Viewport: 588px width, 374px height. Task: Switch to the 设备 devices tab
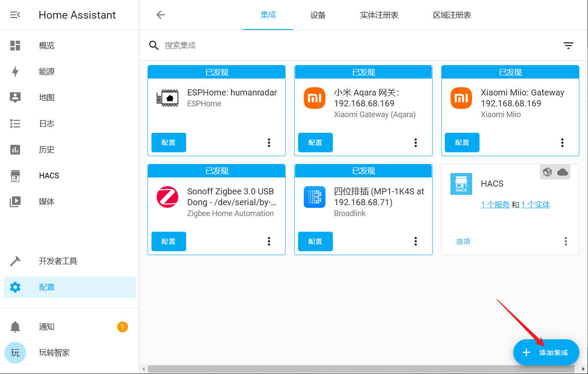click(318, 15)
